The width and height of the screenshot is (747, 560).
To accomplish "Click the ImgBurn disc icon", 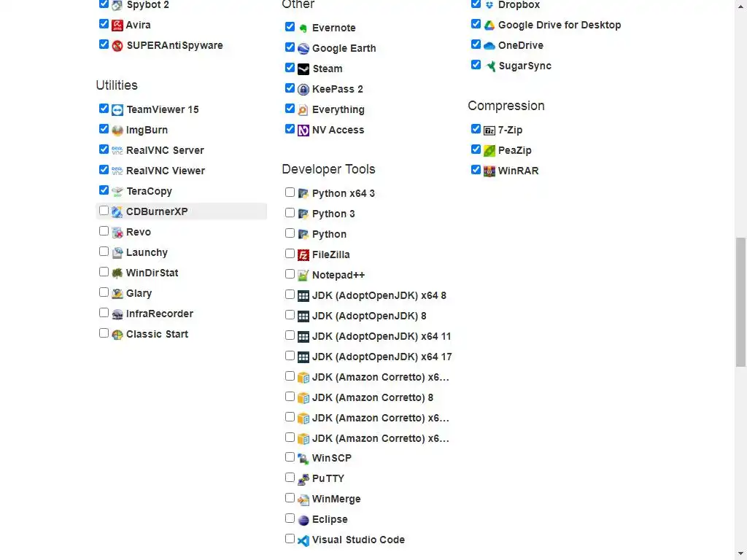I will coord(117,131).
